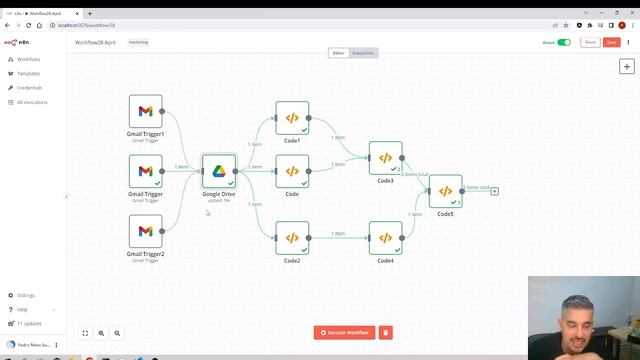
Task: Click the Share button
Action: pyautogui.click(x=590, y=42)
